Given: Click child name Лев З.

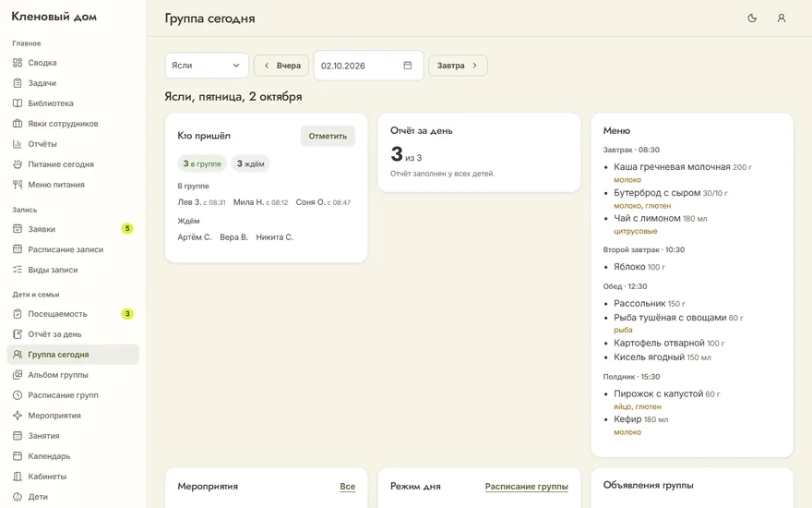Looking at the screenshot, I should (189, 202).
